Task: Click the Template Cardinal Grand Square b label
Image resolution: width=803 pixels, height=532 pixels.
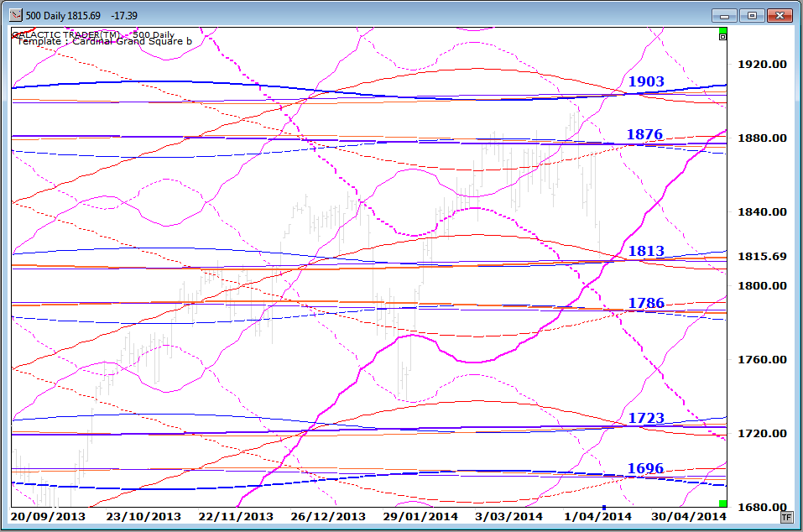Action: (105, 41)
